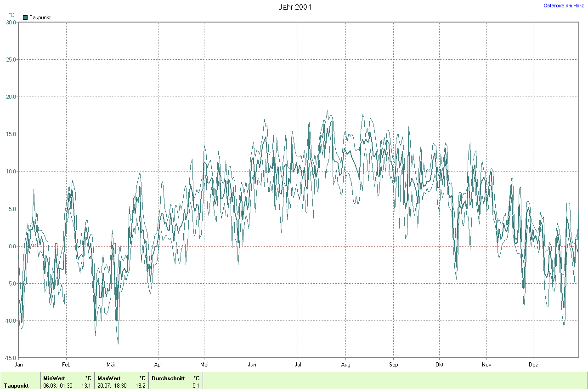Viewport: 588px width, 389px height.
Task: Click the Osterode am Harz link
Action: coord(563,6)
